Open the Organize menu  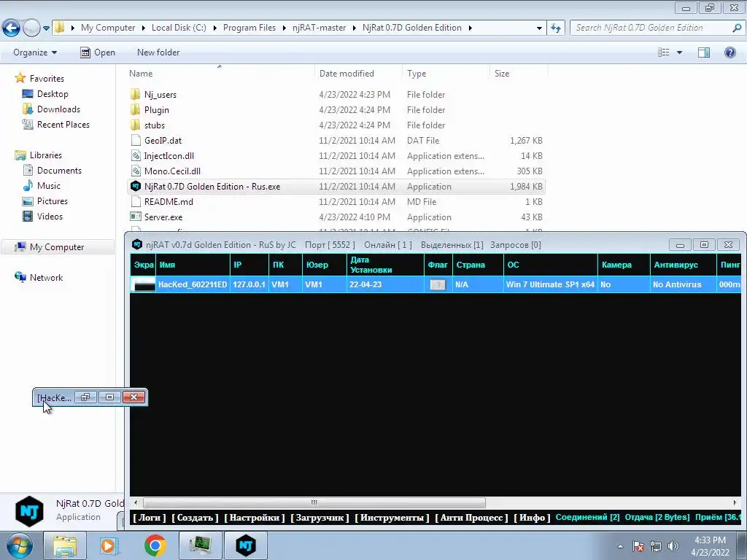click(x=35, y=52)
